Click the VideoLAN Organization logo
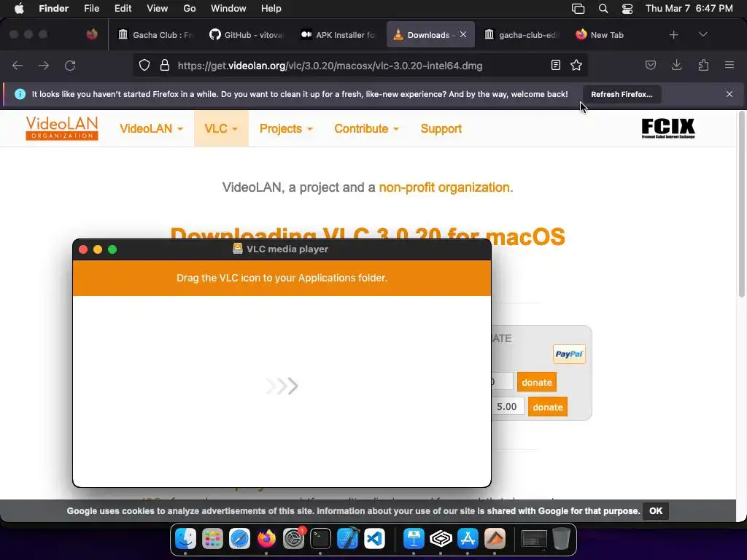Image resolution: width=747 pixels, height=560 pixels. tap(62, 128)
